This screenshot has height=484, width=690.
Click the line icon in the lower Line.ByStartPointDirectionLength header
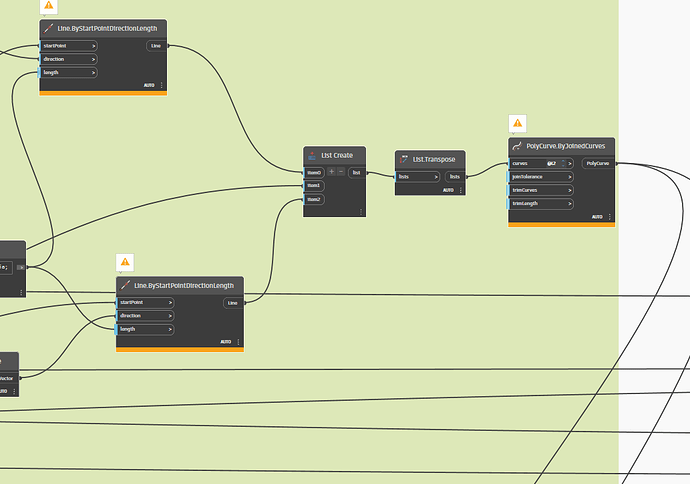point(125,286)
